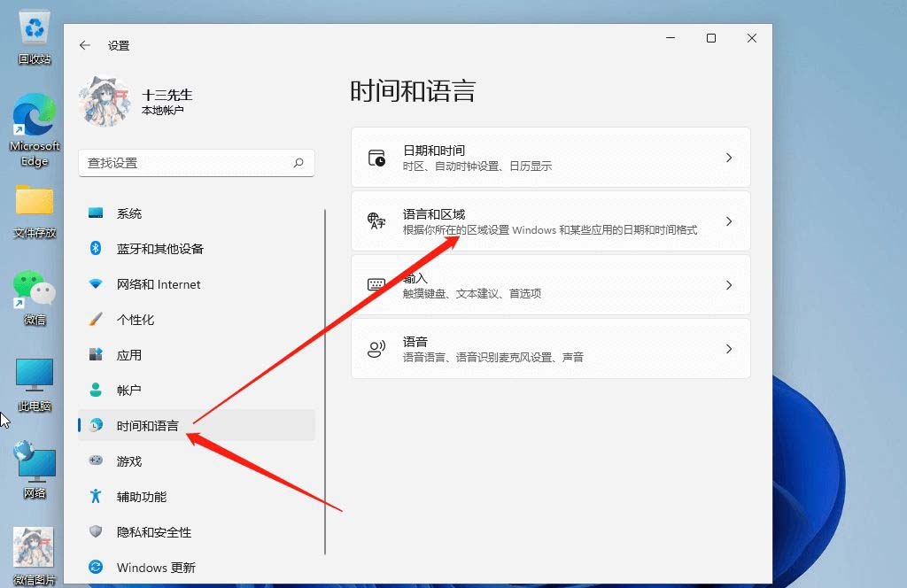Go to 应用 category
The width and height of the screenshot is (907, 588).
pyautogui.click(x=196, y=355)
